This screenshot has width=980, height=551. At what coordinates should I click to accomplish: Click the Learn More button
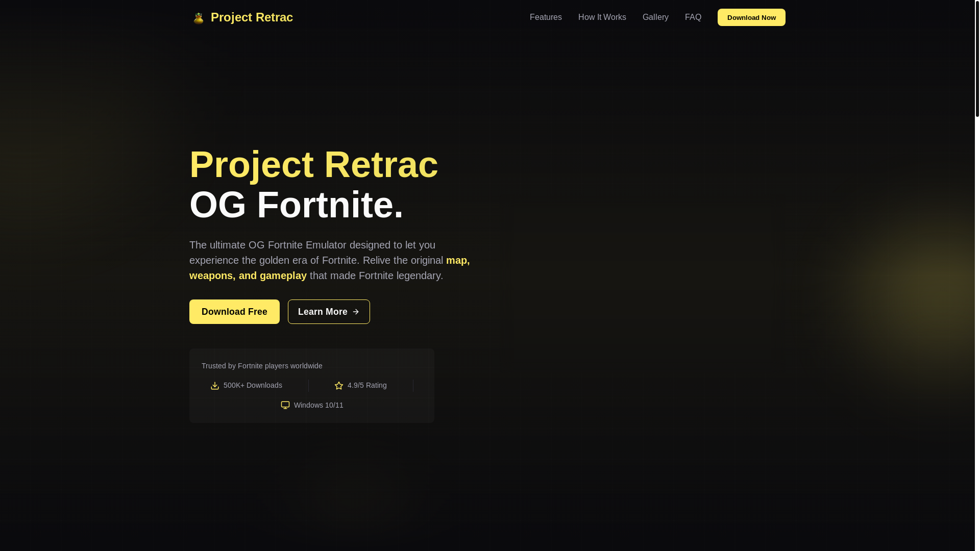pyautogui.click(x=329, y=312)
